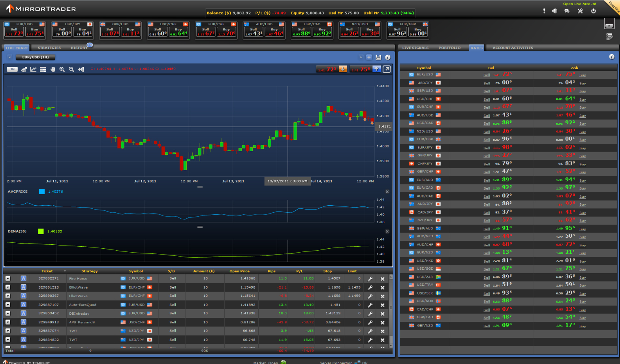This screenshot has height=364, width=620.
Task: Click Buy in top GBP/USD ticker tile
Action: [x=130, y=32]
